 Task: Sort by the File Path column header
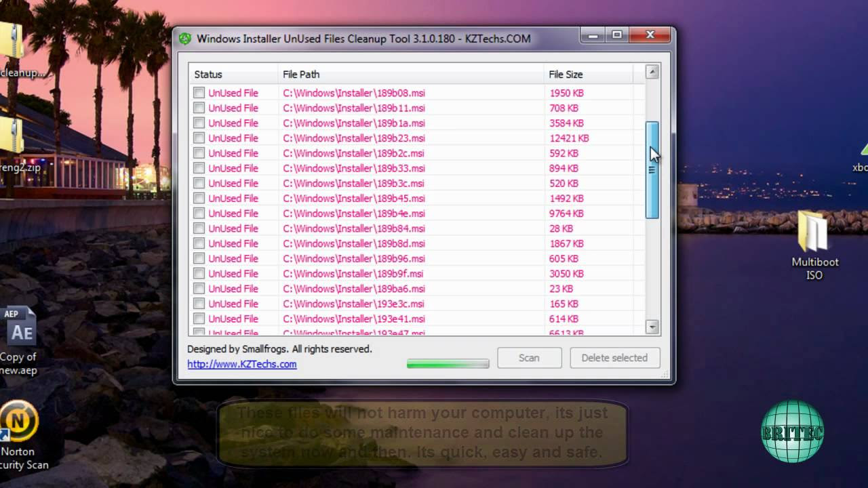pyautogui.click(x=411, y=74)
